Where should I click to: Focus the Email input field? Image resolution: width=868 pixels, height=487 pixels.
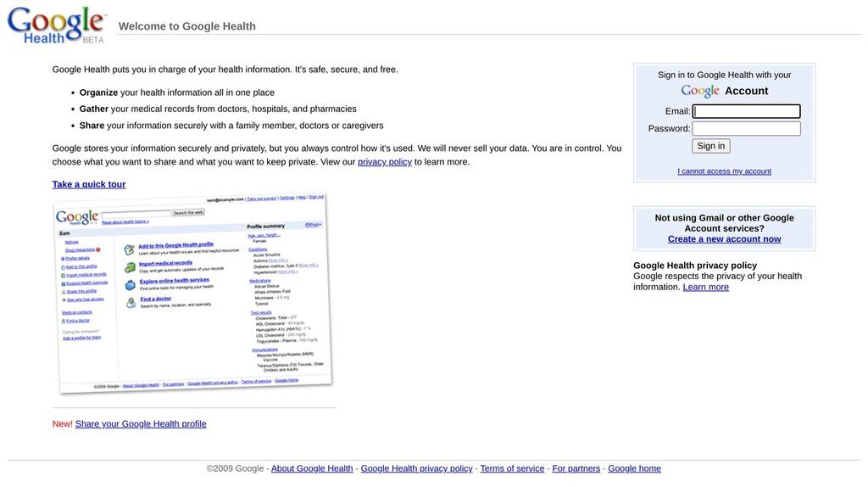746,111
